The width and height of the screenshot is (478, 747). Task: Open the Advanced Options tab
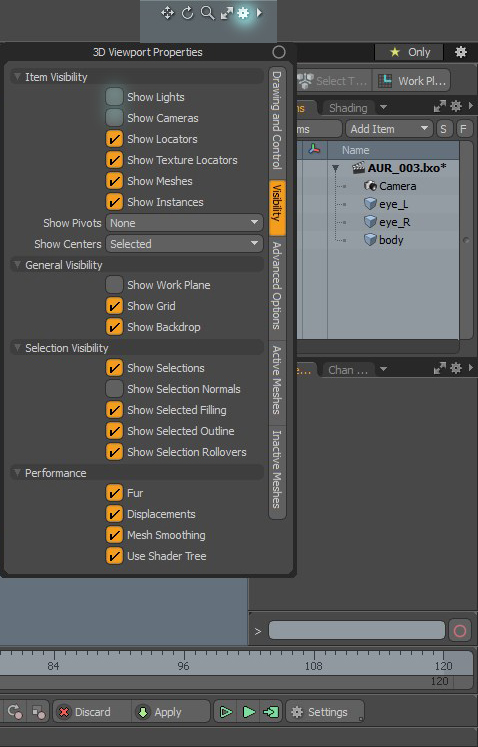(277, 286)
